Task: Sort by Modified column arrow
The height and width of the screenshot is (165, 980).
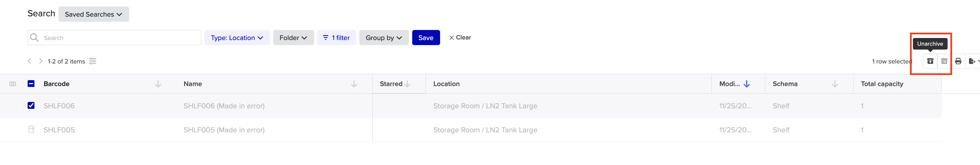Action: point(746,84)
